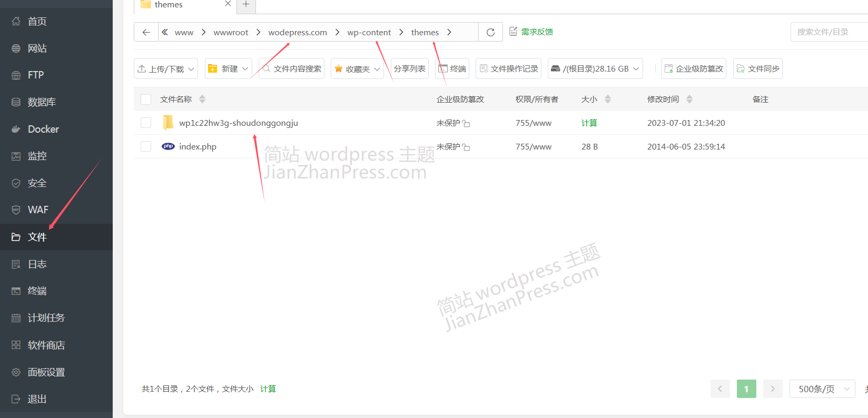Image resolution: width=868 pixels, height=418 pixels.
Task: Open the wp1c22hw3g-shoudonggongju folder
Action: pos(238,123)
